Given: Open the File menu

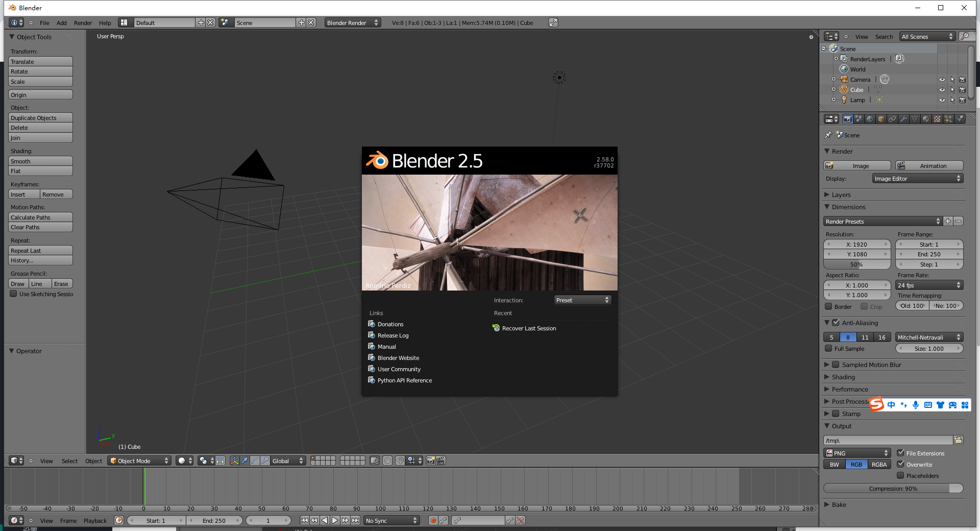Looking at the screenshot, I should (x=44, y=22).
